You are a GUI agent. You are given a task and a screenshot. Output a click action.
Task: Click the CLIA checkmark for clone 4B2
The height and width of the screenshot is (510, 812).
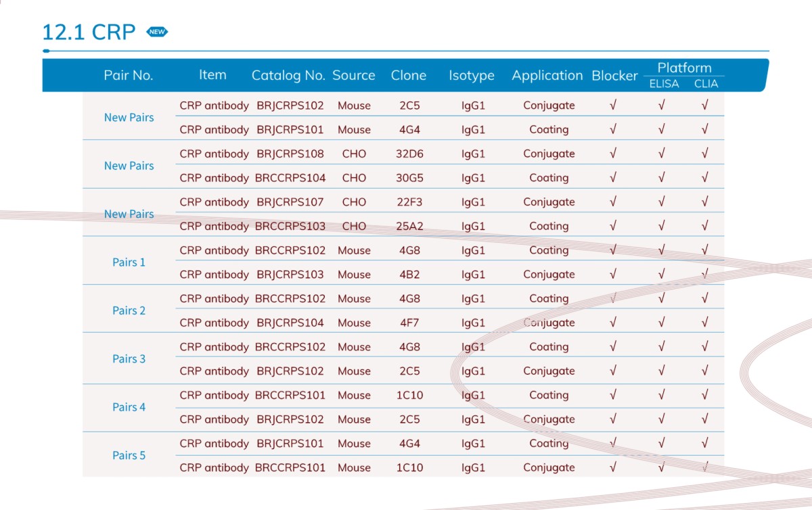point(705,275)
